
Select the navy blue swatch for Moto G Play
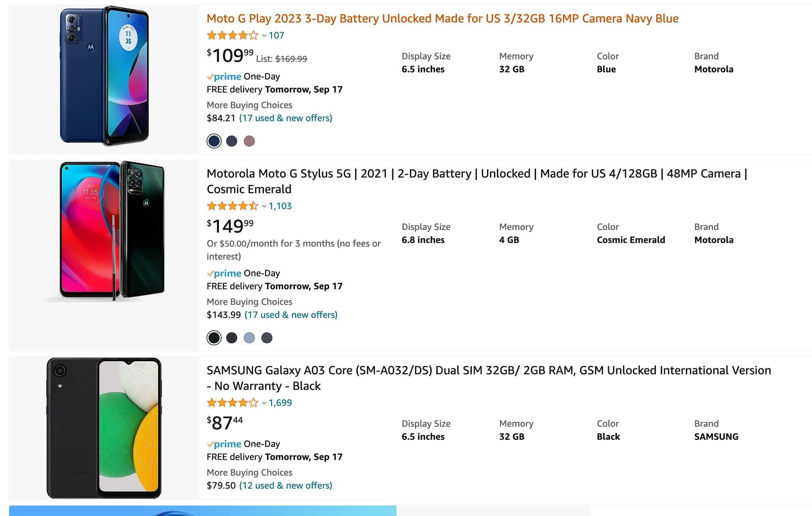(x=214, y=141)
